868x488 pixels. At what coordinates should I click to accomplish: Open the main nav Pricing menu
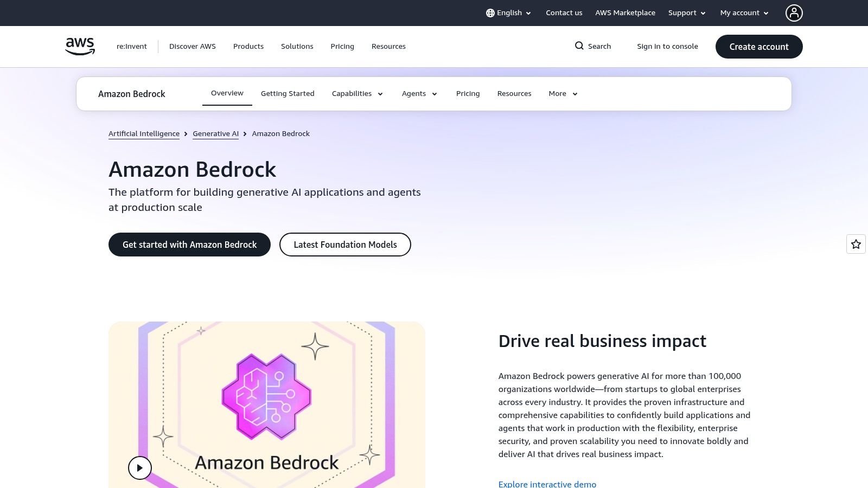[x=342, y=47]
